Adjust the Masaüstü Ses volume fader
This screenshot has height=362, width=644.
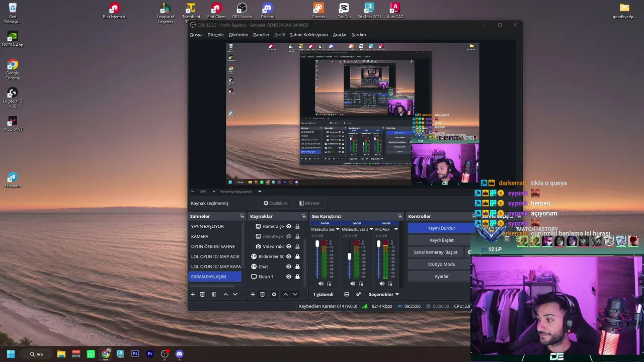317,244
